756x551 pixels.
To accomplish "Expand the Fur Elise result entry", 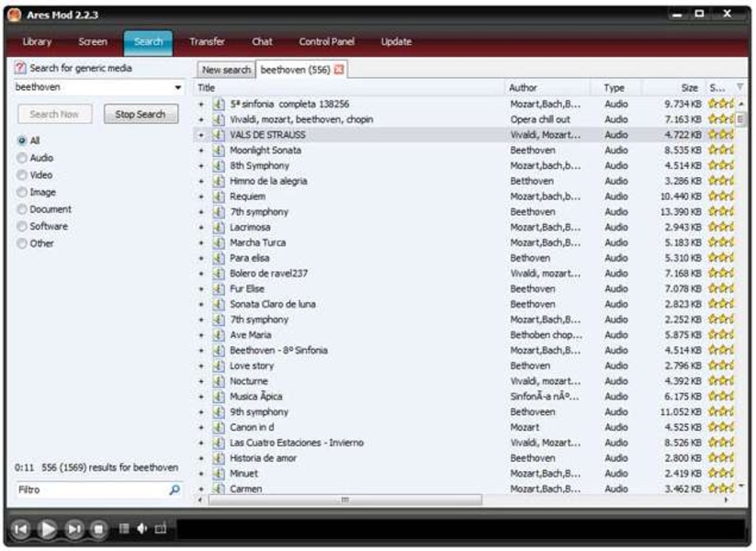I will click(x=201, y=289).
